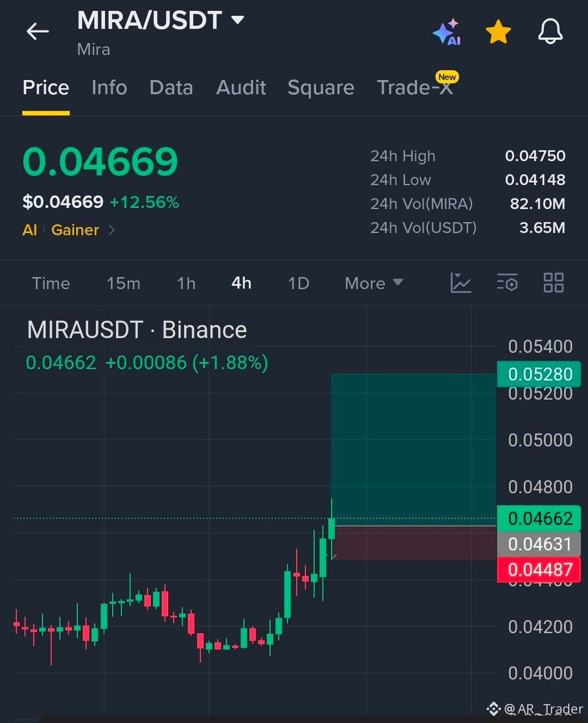
Task: Click the 0.04200 axis price label
Action: pos(540,627)
